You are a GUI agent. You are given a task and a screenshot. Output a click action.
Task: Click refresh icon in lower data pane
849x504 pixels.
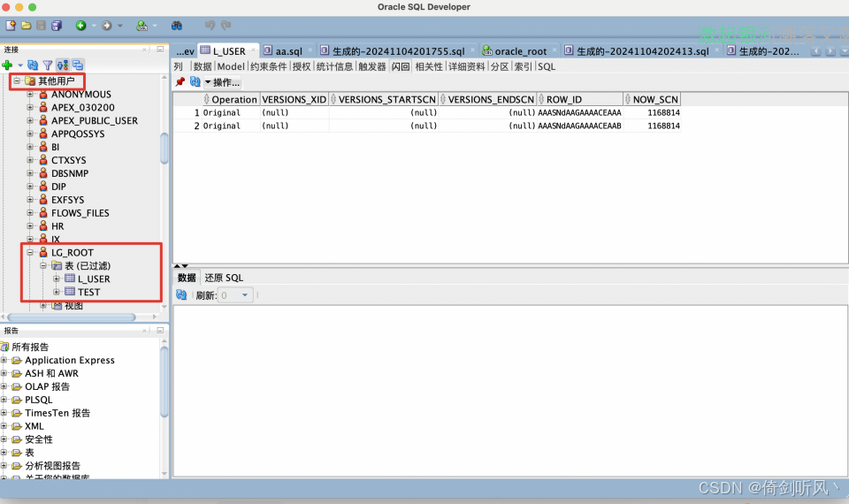[x=181, y=295]
